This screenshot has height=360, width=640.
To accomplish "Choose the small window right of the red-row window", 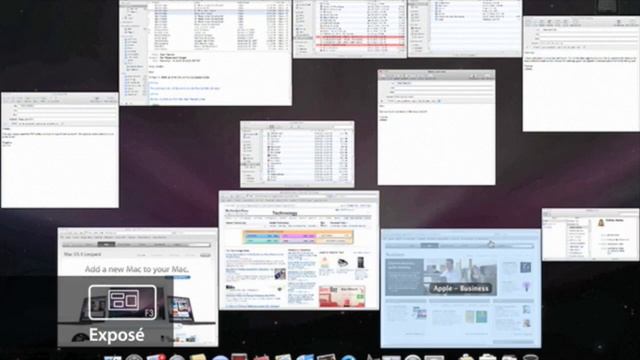I will pyautogui.click(x=465, y=29).
